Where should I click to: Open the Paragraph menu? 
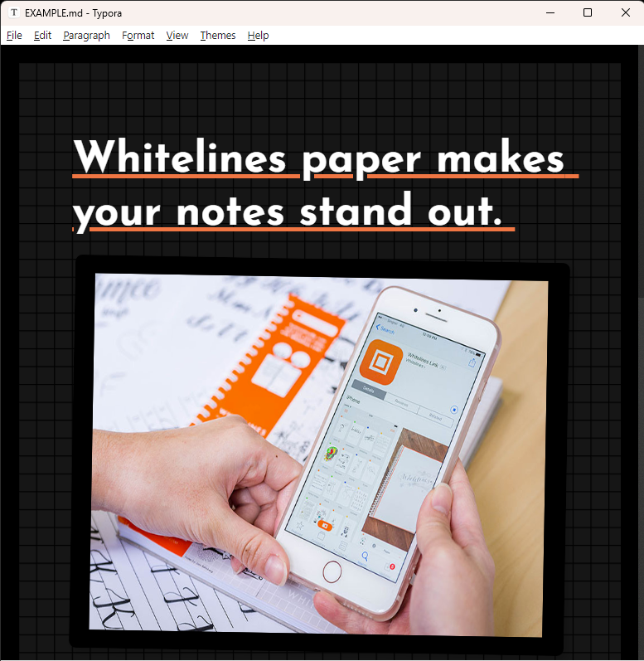click(86, 36)
